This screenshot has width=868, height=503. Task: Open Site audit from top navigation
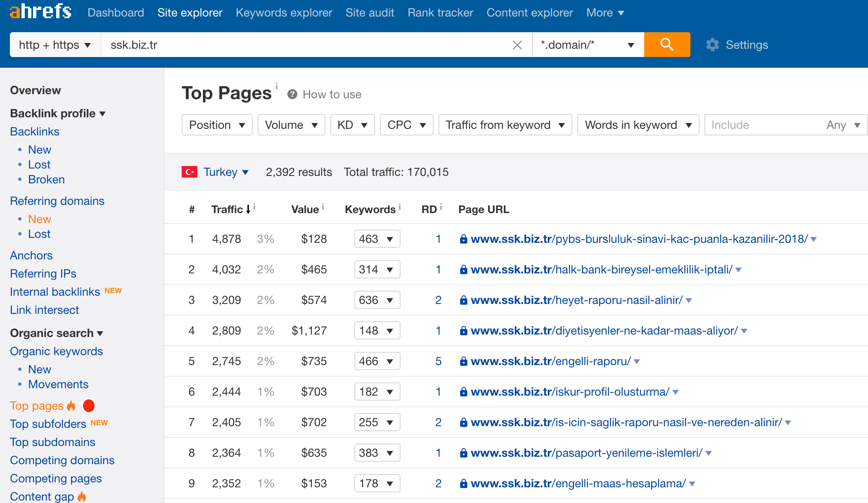[370, 13]
